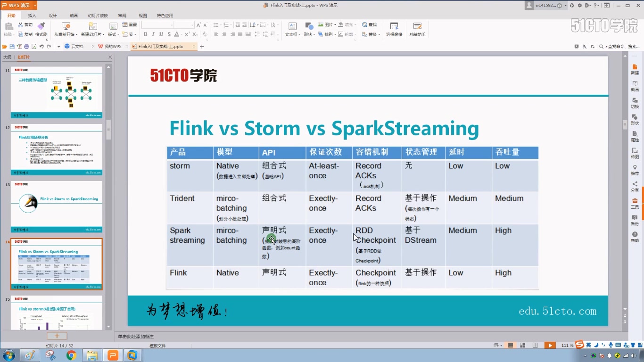Open the 插入 ribbon tab

point(32,16)
